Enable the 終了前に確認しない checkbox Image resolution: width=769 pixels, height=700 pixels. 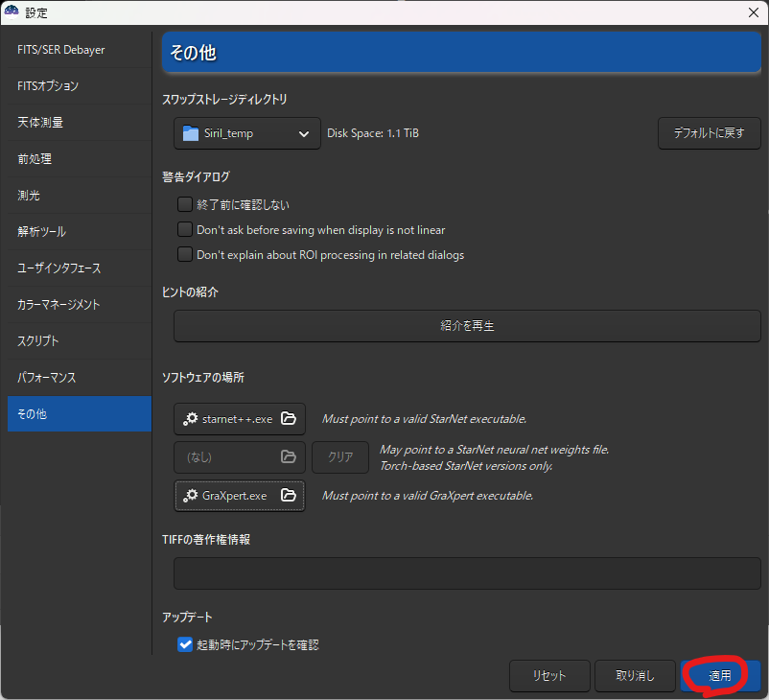[x=185, y=204]
